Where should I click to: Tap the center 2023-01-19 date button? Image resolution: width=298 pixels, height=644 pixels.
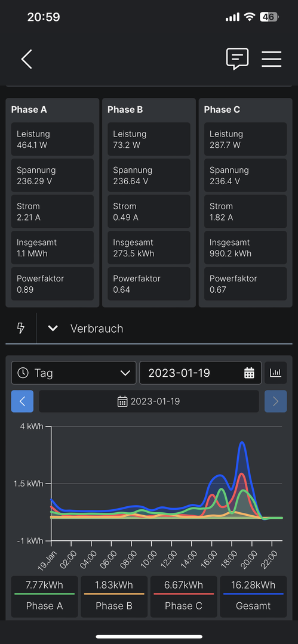pos(149,401)
